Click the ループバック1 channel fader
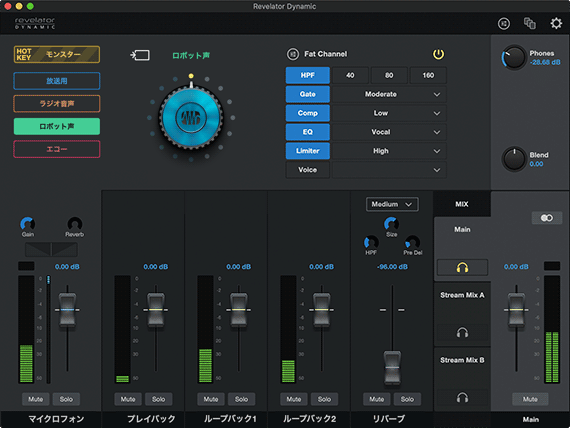 [x=238, y=309]
